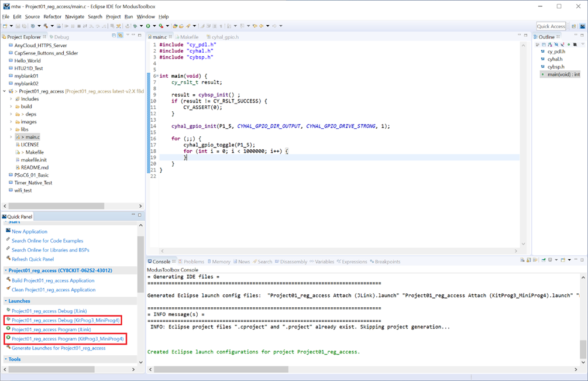Screen dimensions: 588x381
Task: Click the Open Perspective icon
Action: [x=574, y=26]
